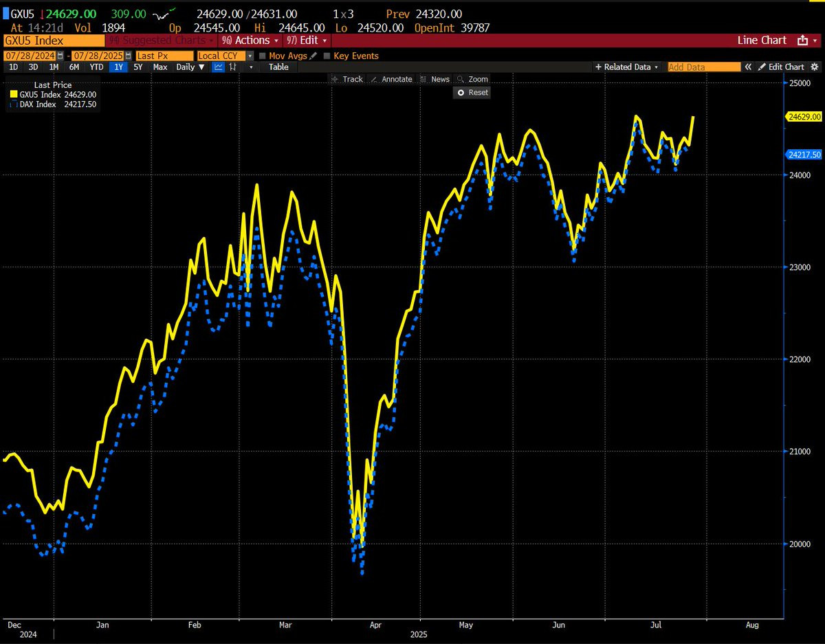The width and height of the screenshot is (825, 644).
Task: Open the Daily periodicity dropdown
Action: 190,67
